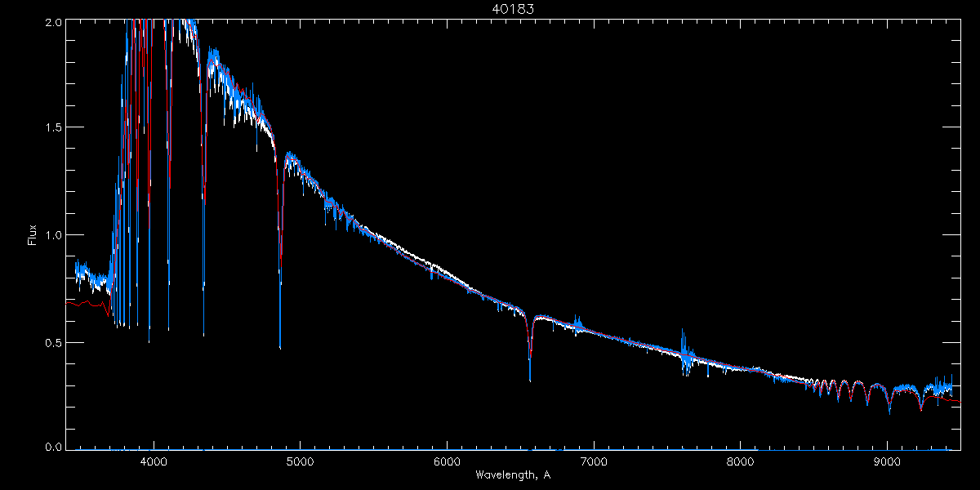Click the 1.5 flux tick label

[x=52, y=127]
